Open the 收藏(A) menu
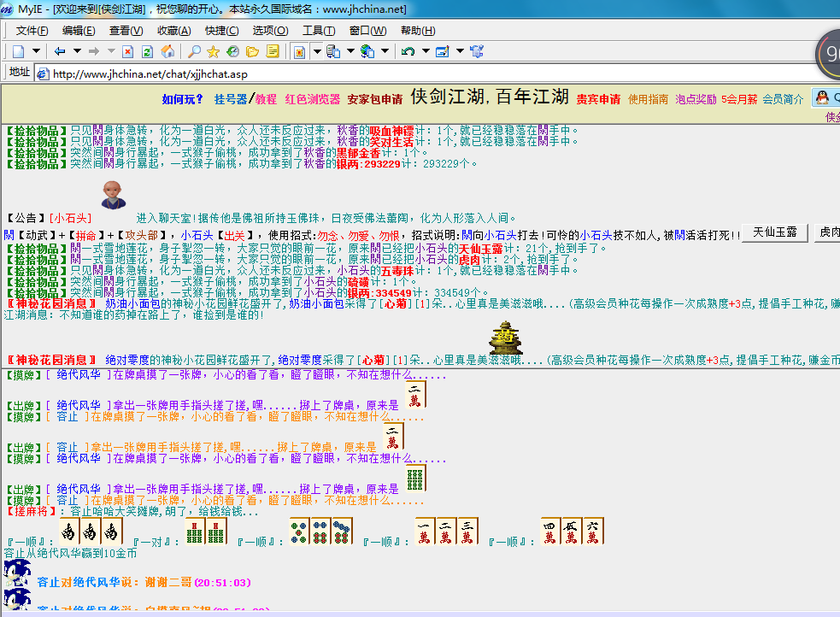840x617 pixels. point(174,31)
